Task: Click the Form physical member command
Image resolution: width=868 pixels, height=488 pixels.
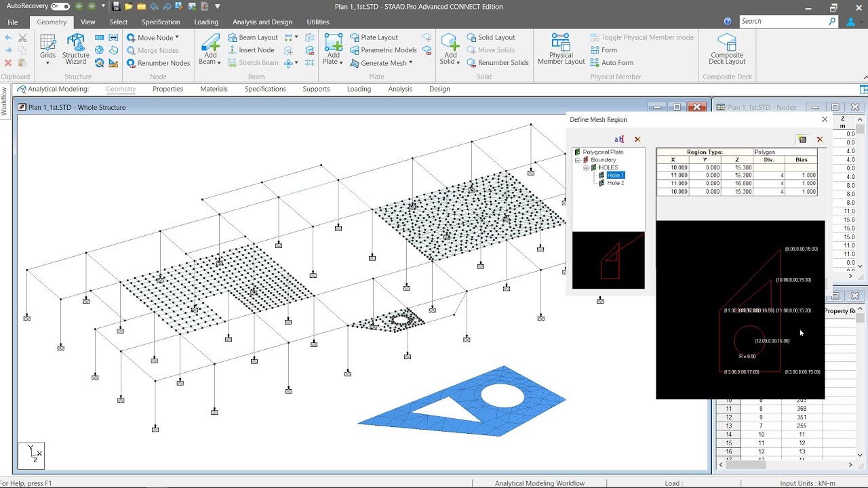Action: tap(604, 50)
